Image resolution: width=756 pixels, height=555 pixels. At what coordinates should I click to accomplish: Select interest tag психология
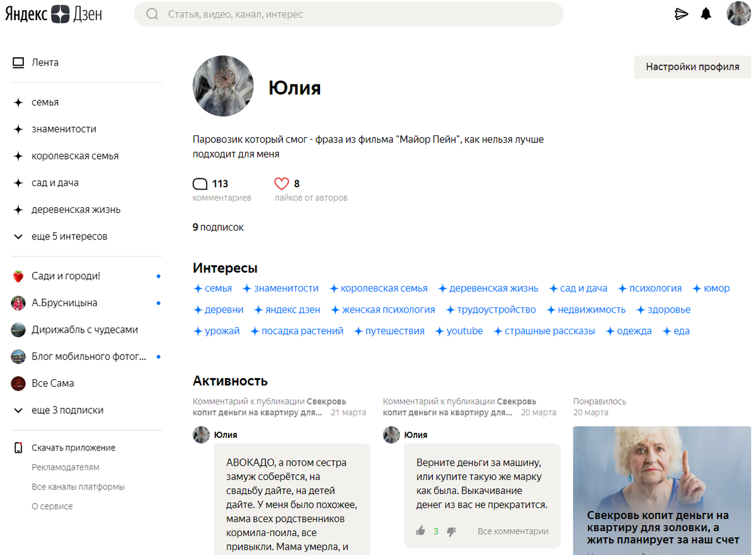tap(650, 289)
